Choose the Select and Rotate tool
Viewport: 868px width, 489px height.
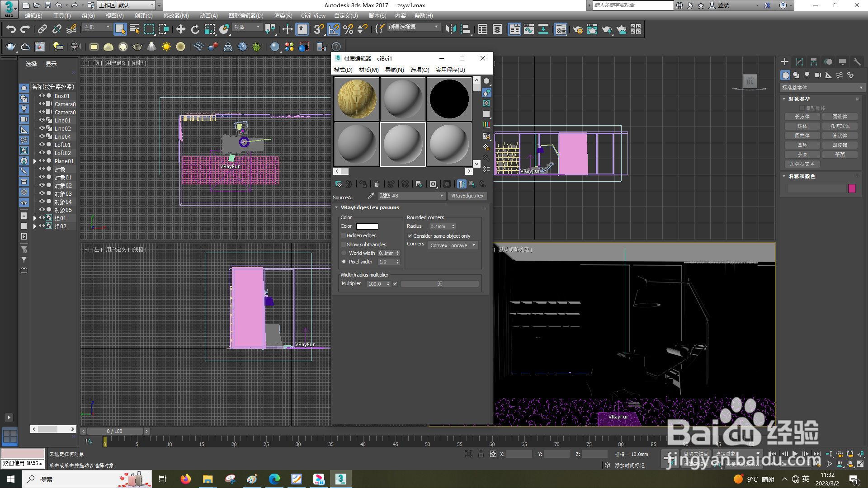tap(195, 29)
